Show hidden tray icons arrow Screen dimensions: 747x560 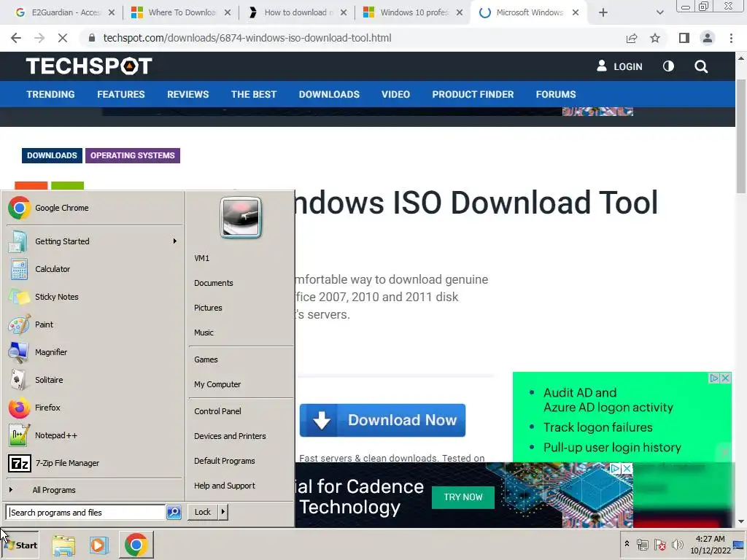[x=627, y=544]
